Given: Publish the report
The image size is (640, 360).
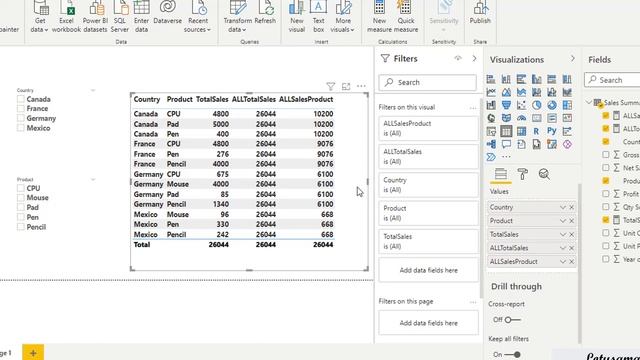Looking at the screenshot, I should pos(480,13).
